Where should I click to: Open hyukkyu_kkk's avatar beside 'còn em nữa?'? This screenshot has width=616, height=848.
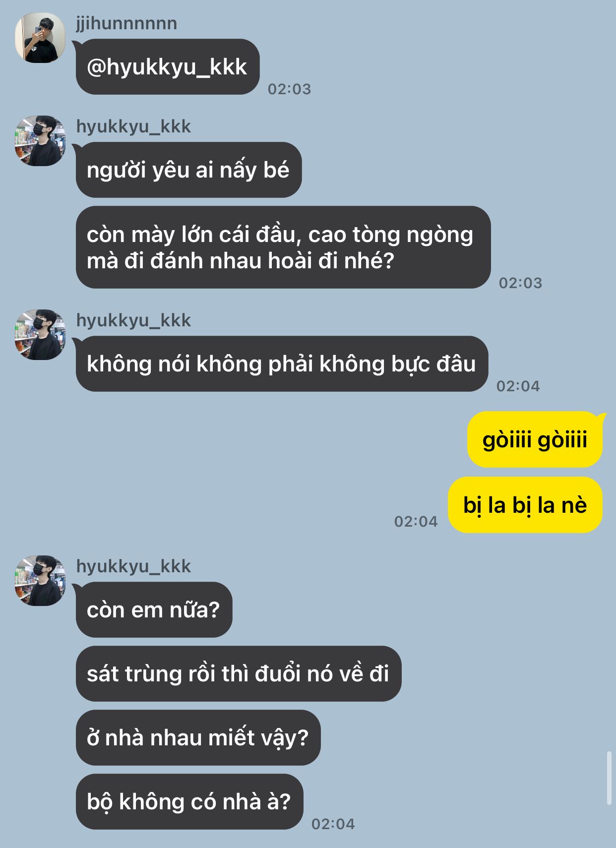pyautogui.click(x=40, y=581)
